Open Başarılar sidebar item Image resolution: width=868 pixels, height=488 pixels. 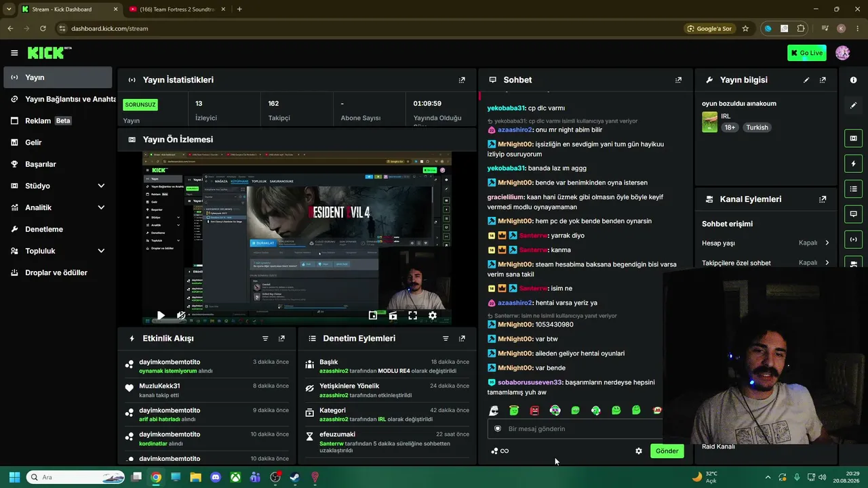[x=58, y=164]
